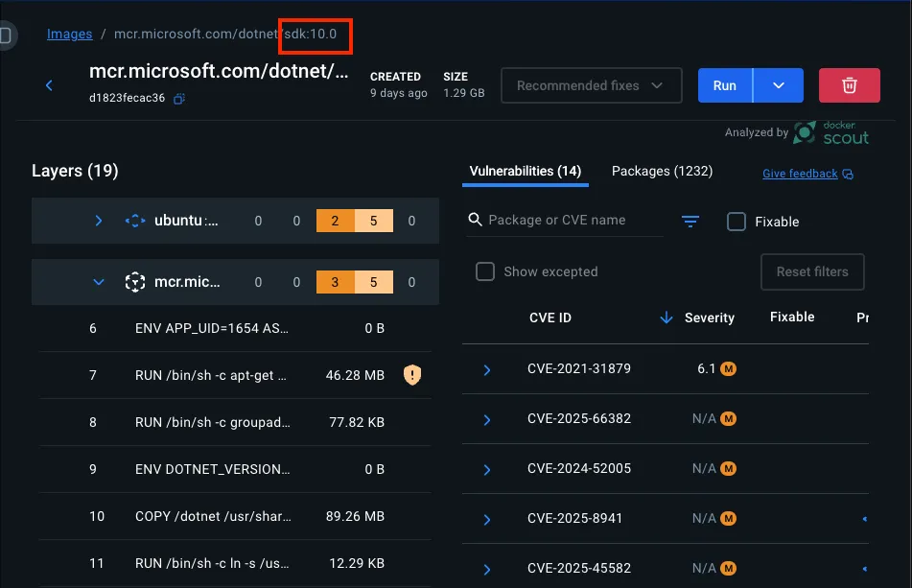912x588 pixels.
Task: Select layer 10 COPY /dotnet row
Action: point(235,516)
